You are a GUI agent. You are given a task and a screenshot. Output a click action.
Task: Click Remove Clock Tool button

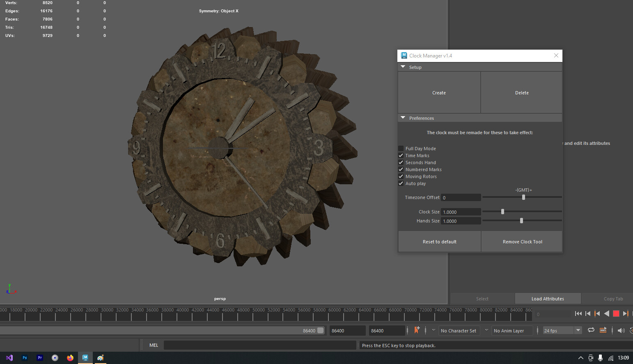click(522, 242)
